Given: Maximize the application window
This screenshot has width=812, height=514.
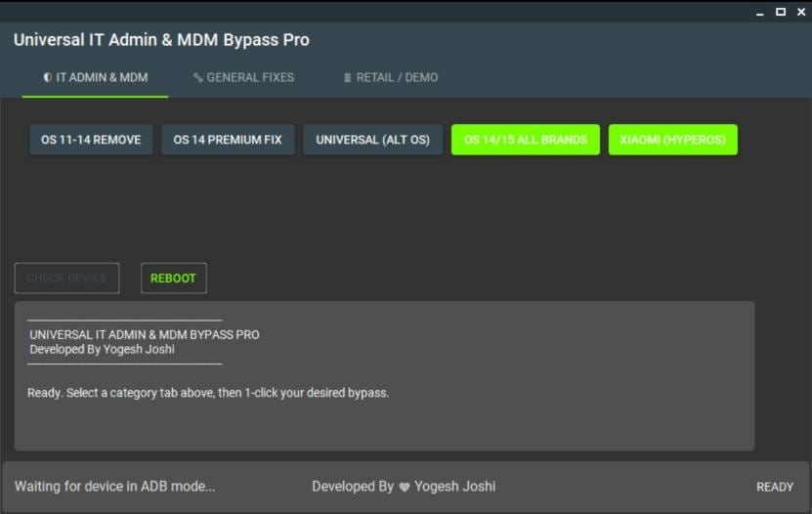Looking at the screenshot, I should [x=781, y=12].
